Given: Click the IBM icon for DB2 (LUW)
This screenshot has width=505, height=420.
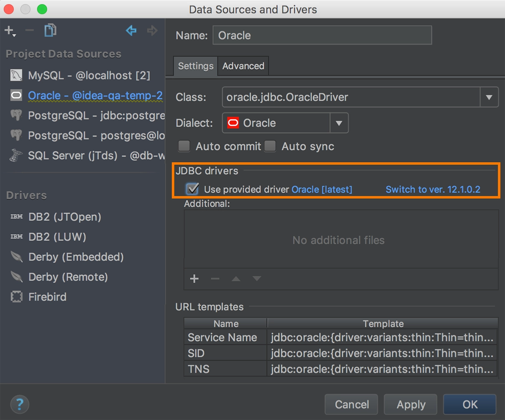Looking at the screenshot, I should tap(17, 237).
